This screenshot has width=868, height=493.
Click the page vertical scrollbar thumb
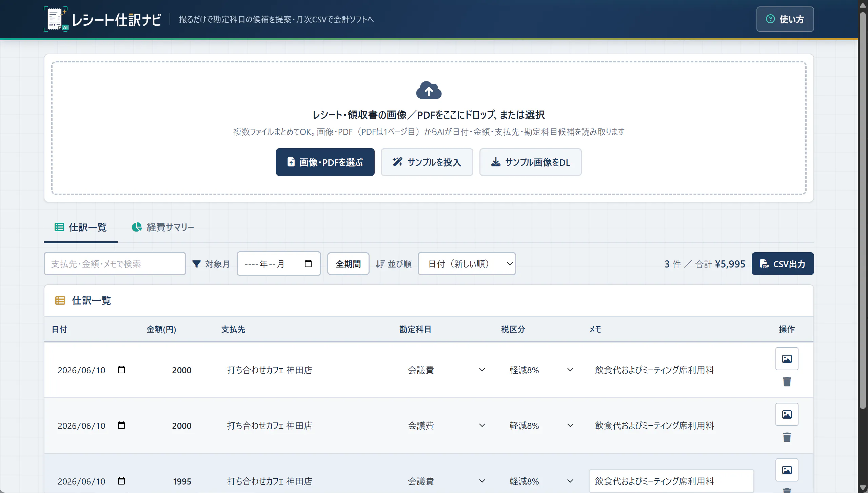tap(863, 210)
